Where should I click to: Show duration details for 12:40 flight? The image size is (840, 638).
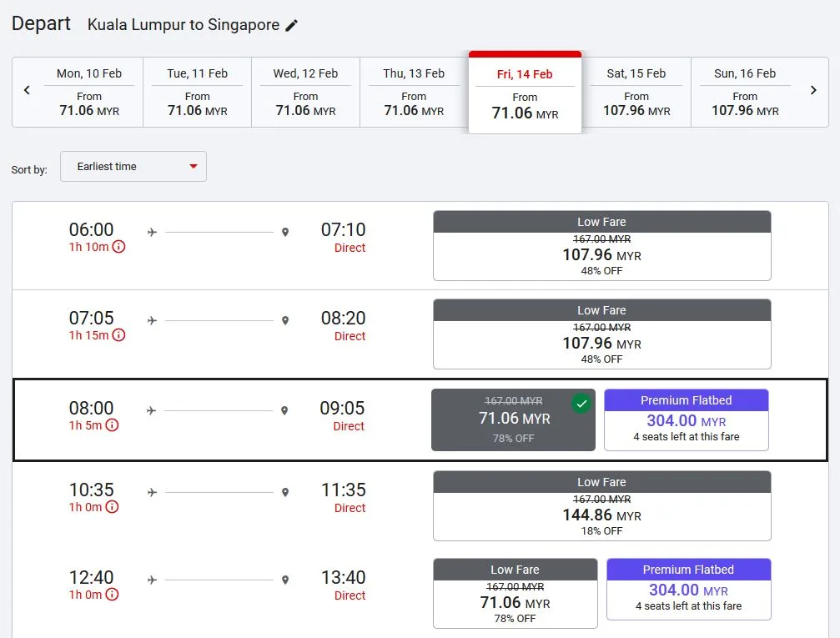coord(112,595)
